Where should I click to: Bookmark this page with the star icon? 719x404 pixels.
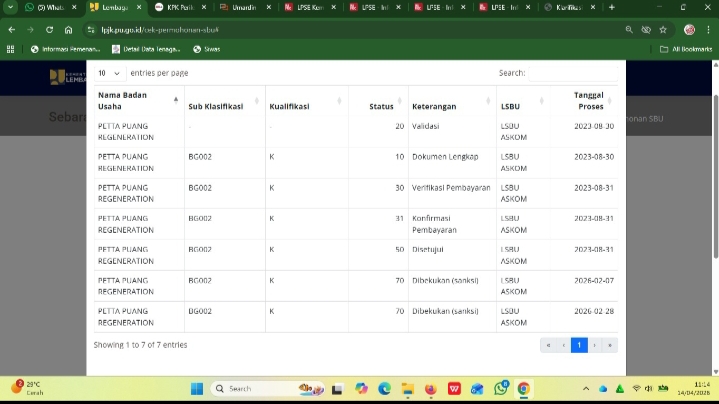pos(663,30)
